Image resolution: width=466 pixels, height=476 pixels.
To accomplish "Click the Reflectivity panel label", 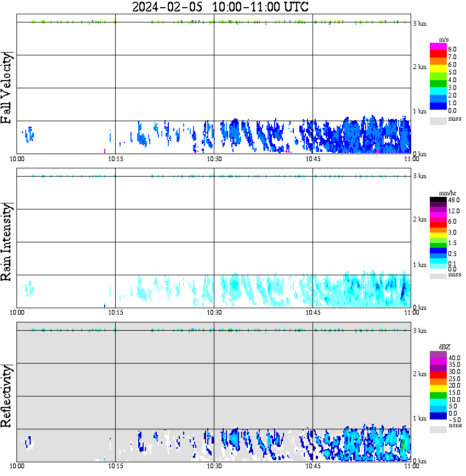I will pyautogui.click(x=6, y=396).
